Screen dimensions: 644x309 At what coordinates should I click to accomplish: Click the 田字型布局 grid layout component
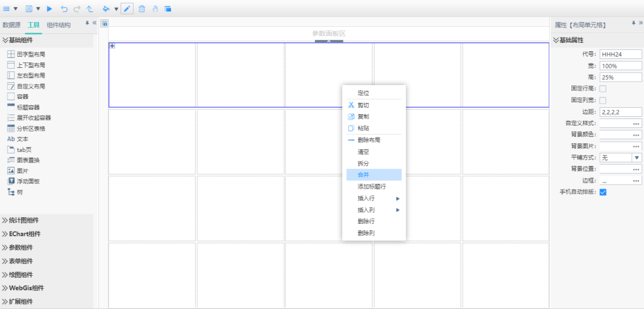(30, 54)
